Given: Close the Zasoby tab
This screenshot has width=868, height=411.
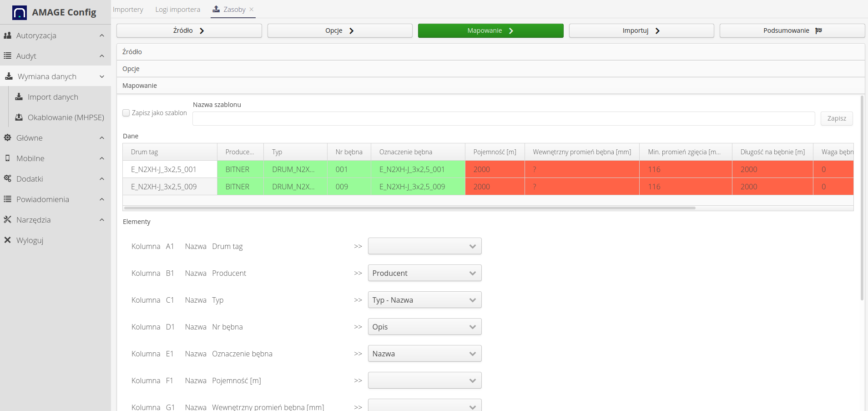Looking at the screenshot, I should coord(252,10).
